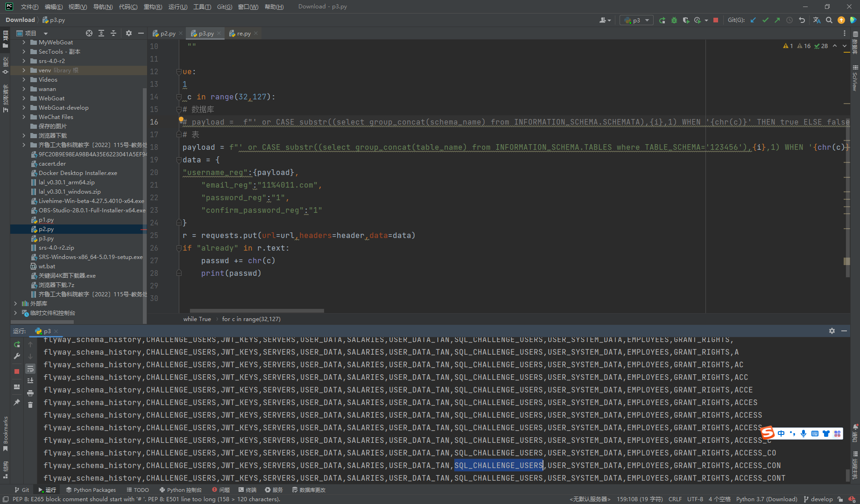Image resolution: width=860 pixels, height=504 pixels.
Task: Click the Git history clock icon
Action: pyautogui.click(x=790, y=20)
